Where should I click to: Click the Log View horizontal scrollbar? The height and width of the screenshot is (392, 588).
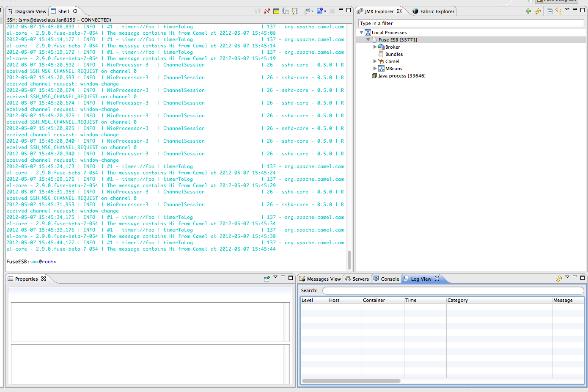click(351, 381)
